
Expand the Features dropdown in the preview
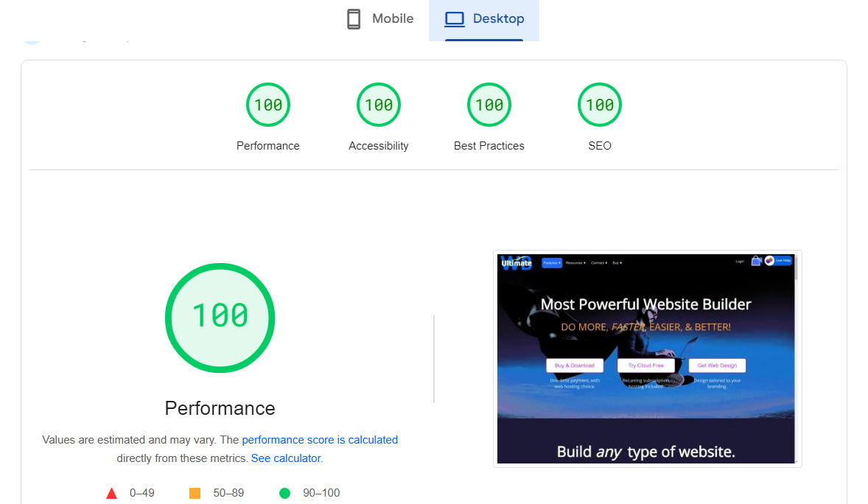coord(552,262)
